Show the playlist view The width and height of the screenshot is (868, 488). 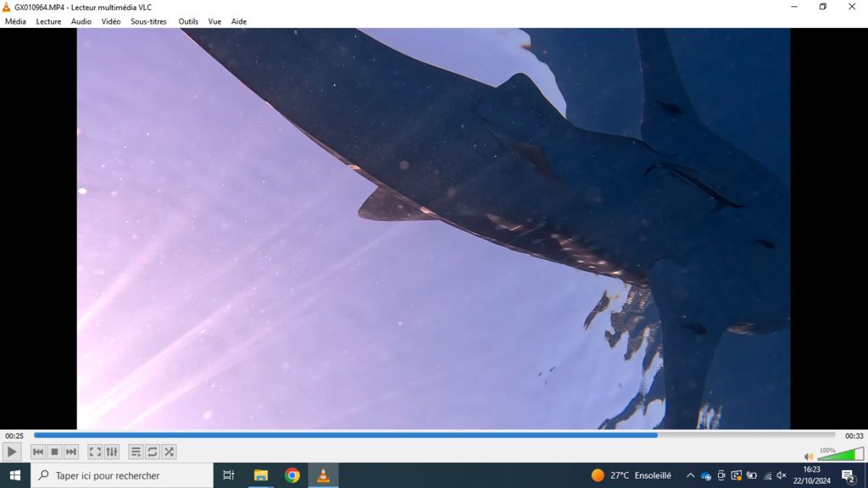click(136, 452)
